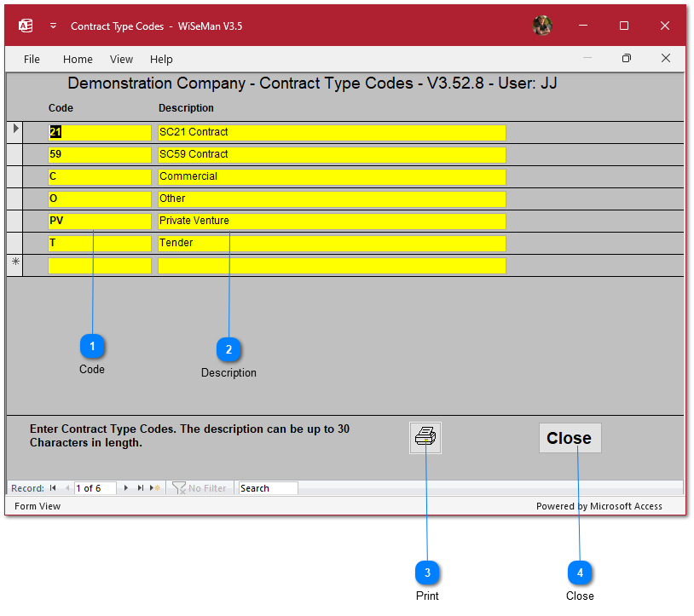The width and height of the screenshot is (694, 616).
Task: Jump to the last record
Action: point(141,488)
